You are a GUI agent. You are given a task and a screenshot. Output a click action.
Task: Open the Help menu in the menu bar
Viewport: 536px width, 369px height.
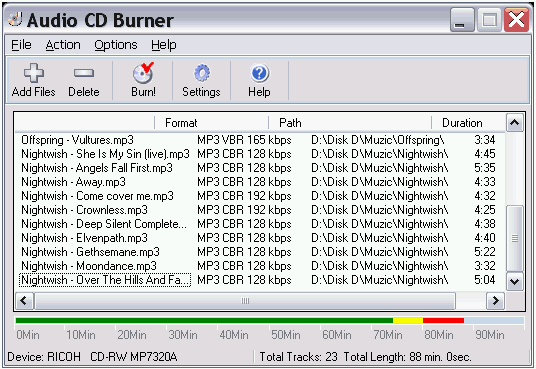pyautogui.click(x=164, y=45)
